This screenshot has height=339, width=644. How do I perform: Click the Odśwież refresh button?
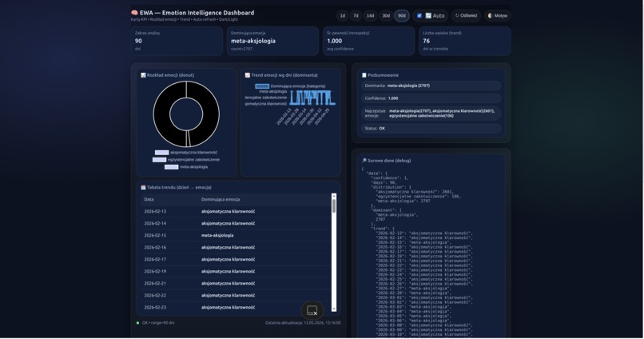coord(466,16)
